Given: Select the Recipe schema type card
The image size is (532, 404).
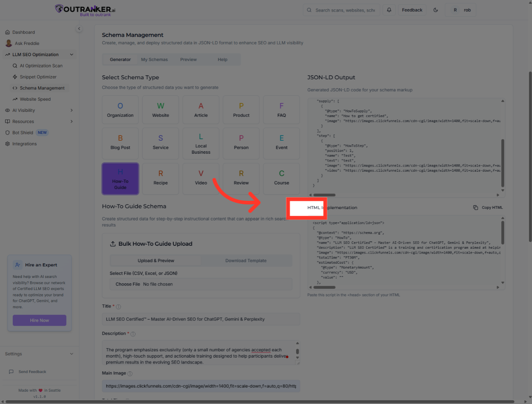Looking at the screenshot, I should (x=160, y=178).
